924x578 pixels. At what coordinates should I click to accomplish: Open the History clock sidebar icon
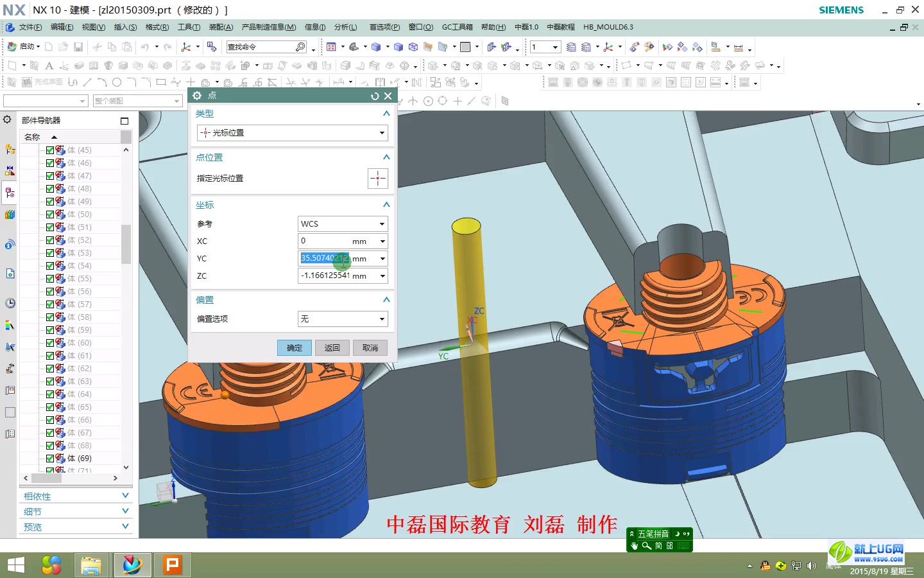(10, 303)
